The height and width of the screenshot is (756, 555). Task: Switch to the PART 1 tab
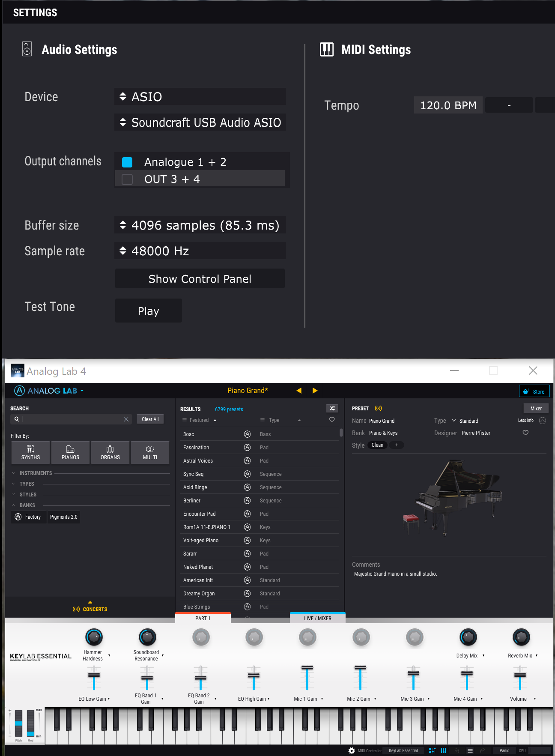coord(203,618)
